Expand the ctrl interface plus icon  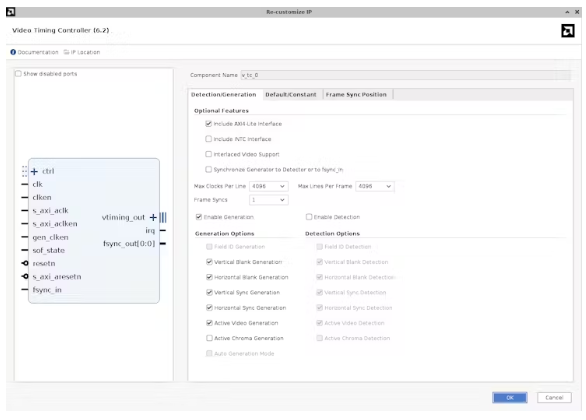pos(34,172)
